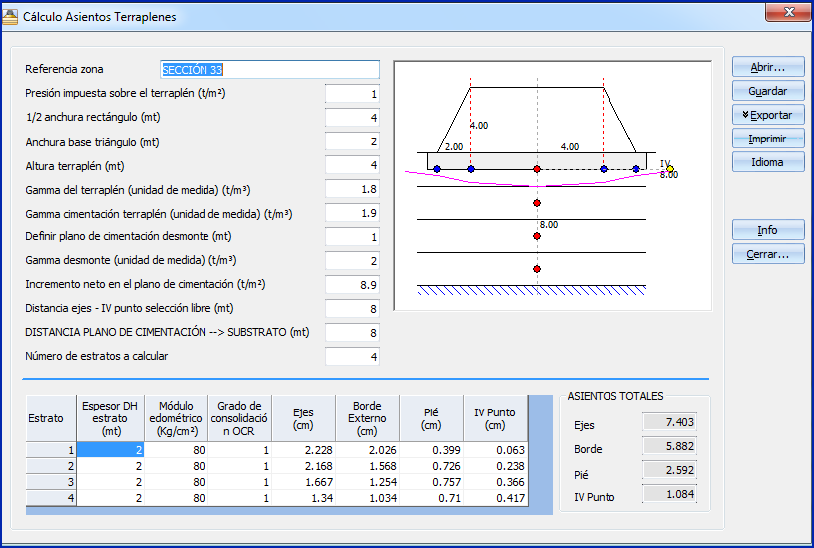Click the Estrato column header

51,418
